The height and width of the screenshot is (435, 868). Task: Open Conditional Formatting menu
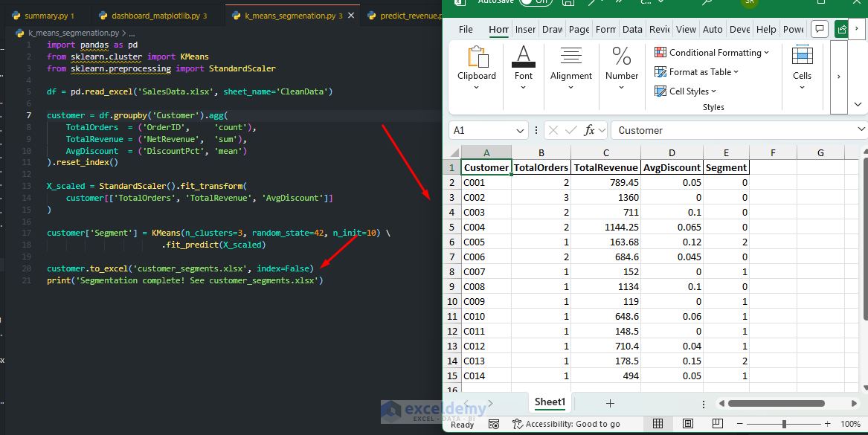(712, 53)
